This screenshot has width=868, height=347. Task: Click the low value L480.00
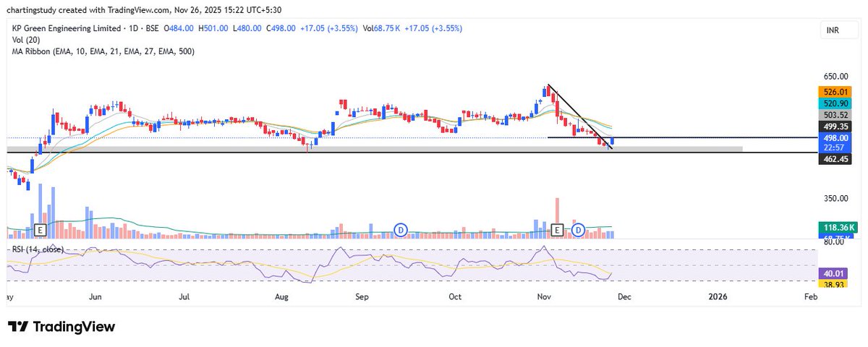(x=249, y=28)
